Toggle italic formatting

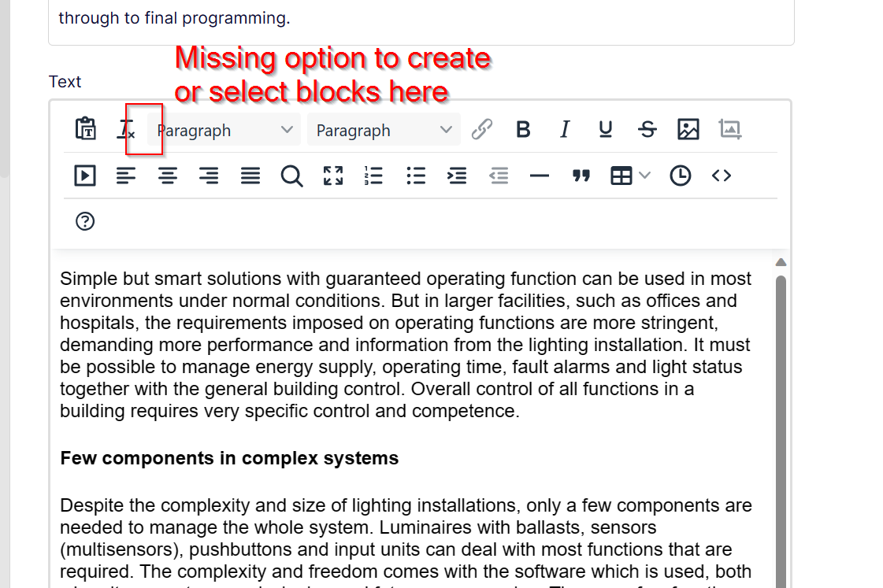click(x=564, y=129)
